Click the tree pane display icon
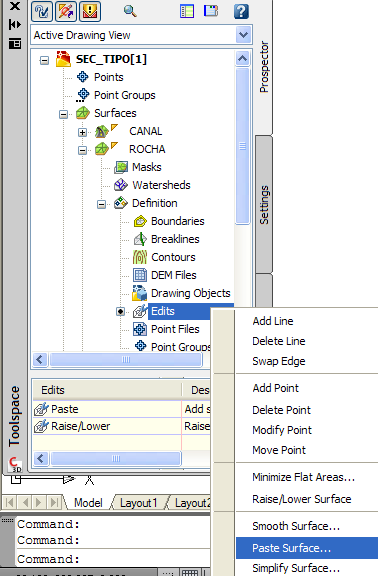Image resolution: width=378 pixels, height=576 pixels. pos(211,11)
